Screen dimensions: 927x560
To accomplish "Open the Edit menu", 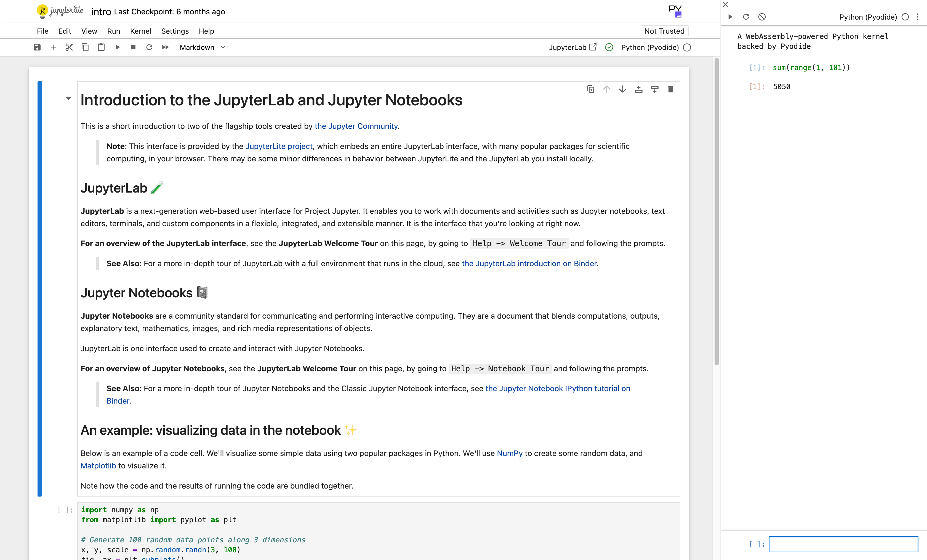I will (x=65, y=31).
